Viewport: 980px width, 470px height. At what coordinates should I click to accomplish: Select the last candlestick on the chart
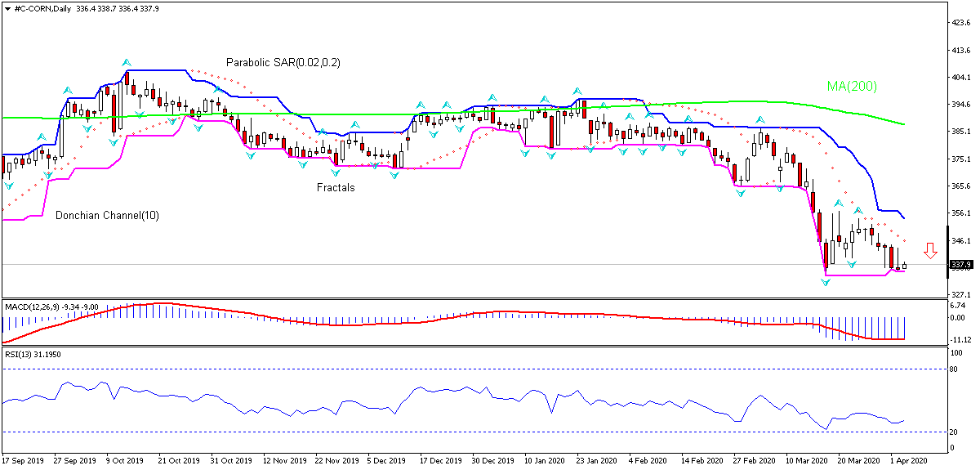pyautogui.click(x=904, y=266)
